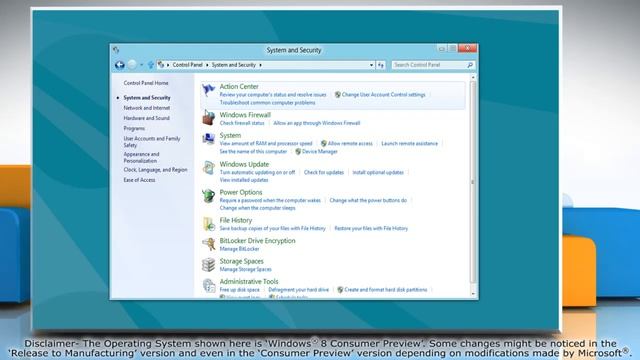This screenshot has height=360, width=640.
Task: Click Troubleshoot common computer problems
Action: [x=267, y=103]
